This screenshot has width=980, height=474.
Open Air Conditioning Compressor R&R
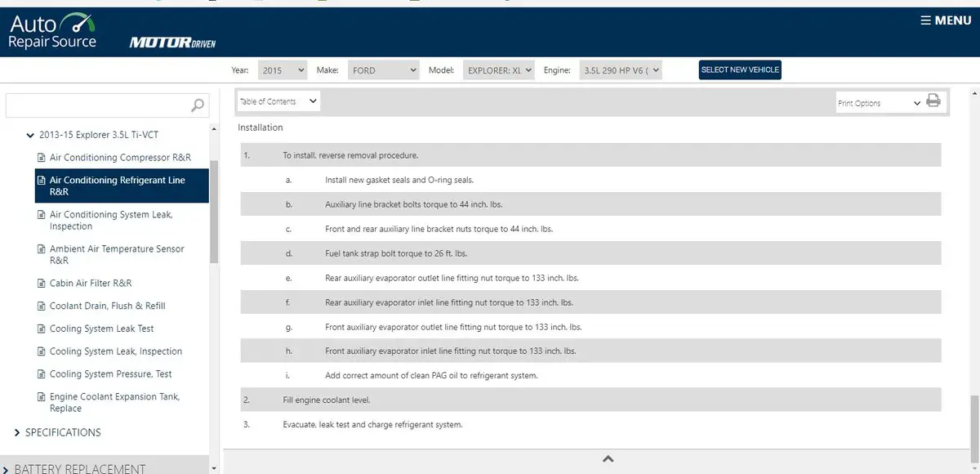point(120,158)
